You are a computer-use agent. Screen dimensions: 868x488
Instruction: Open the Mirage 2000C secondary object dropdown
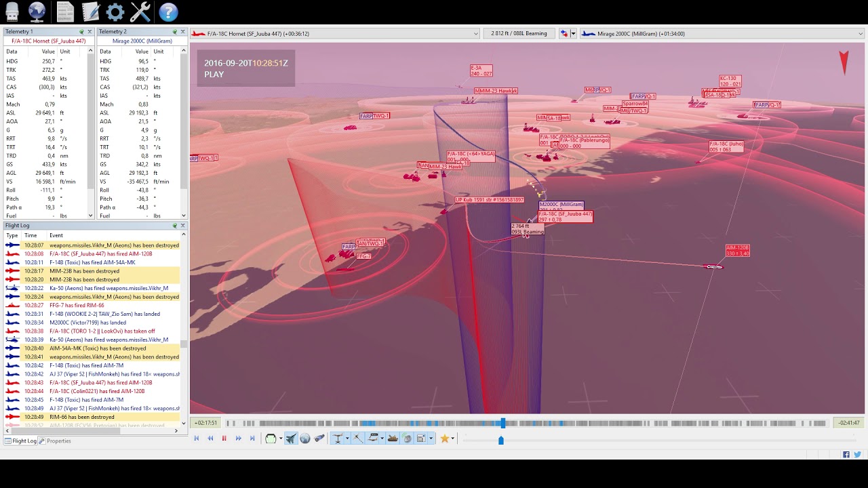pos(723,33)
